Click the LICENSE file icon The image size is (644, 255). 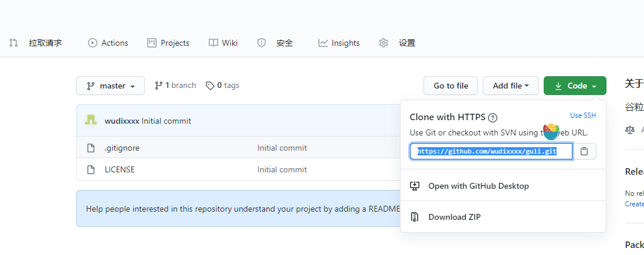[x=91, y=169]
